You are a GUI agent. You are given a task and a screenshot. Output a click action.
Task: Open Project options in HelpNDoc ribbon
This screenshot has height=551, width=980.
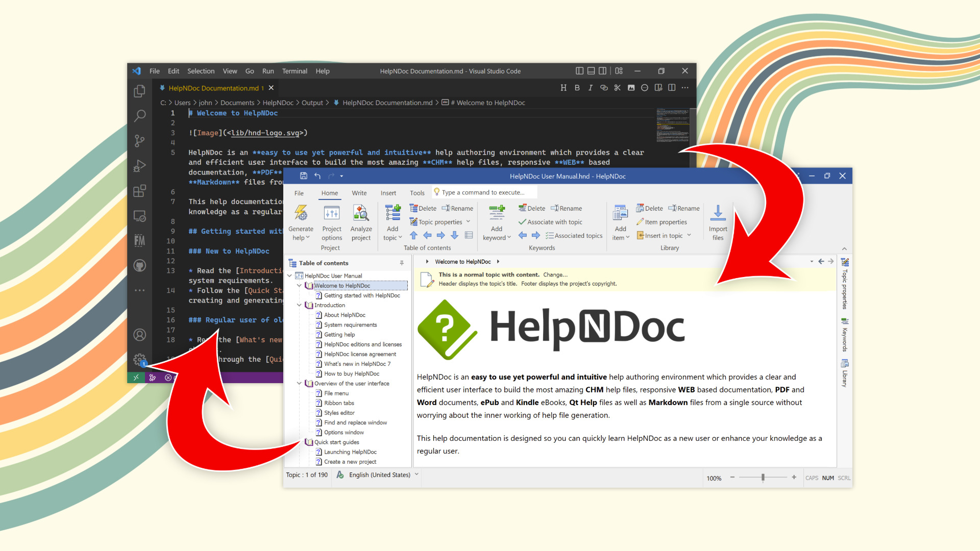click(332, 223)
